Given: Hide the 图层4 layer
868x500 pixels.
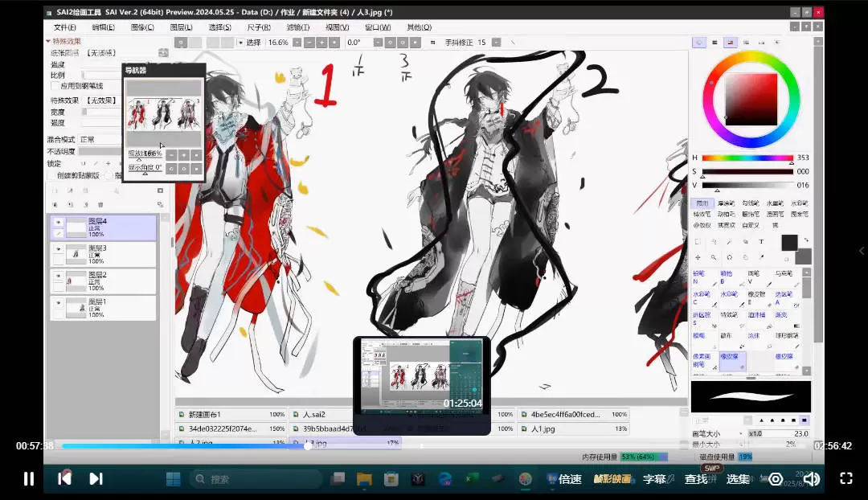Looking at the screenshot, I should click(x=58, y=223).
